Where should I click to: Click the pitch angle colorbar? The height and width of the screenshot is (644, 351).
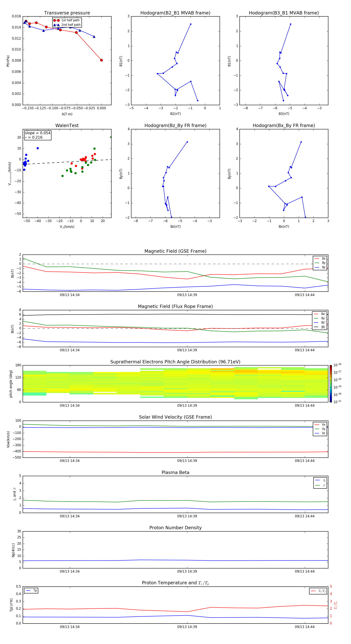click(x=331, y=384)
